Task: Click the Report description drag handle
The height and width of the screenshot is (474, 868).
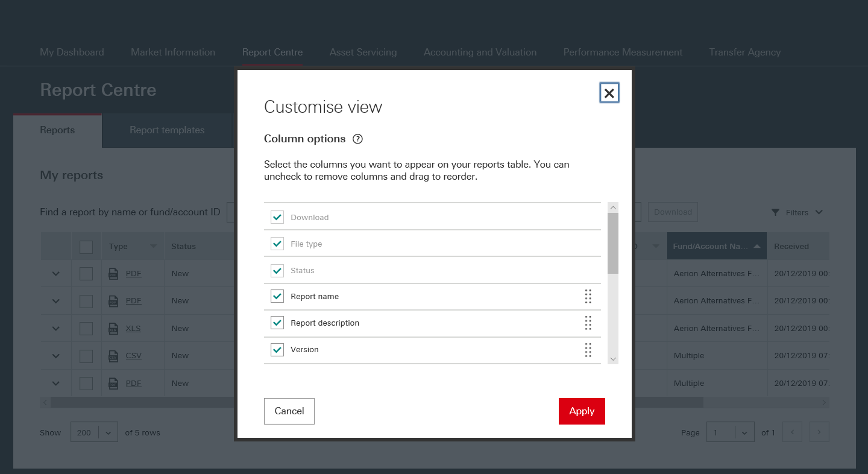Action: pyautogui.click(x=588, y=323)
